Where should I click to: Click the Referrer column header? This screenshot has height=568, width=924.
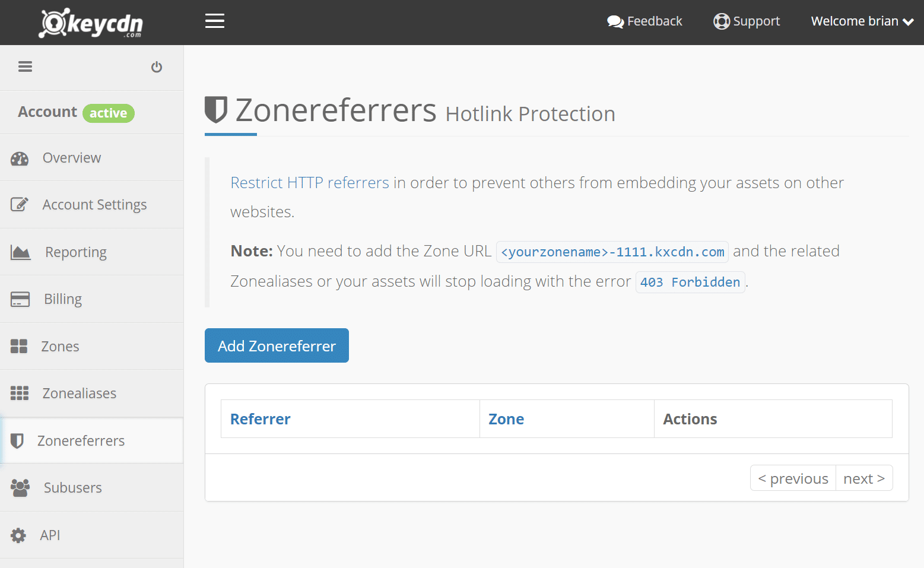pos(261,418)
